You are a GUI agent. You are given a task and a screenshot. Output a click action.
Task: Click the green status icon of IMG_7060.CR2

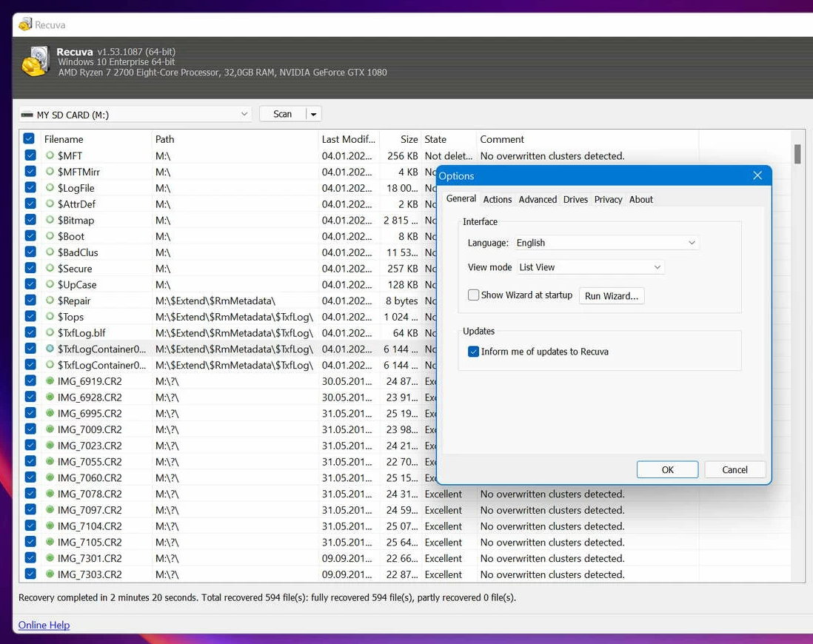50,477
